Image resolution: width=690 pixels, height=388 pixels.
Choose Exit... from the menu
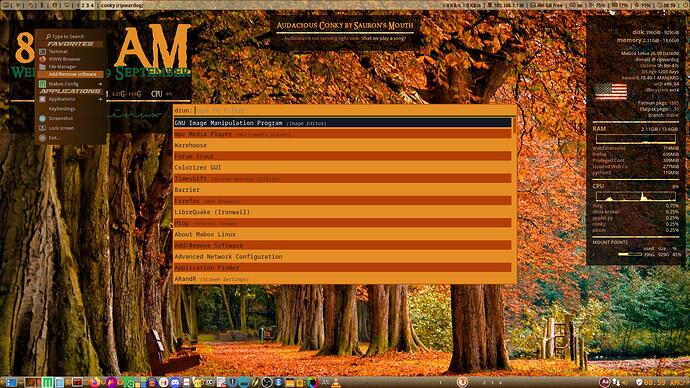70,138
